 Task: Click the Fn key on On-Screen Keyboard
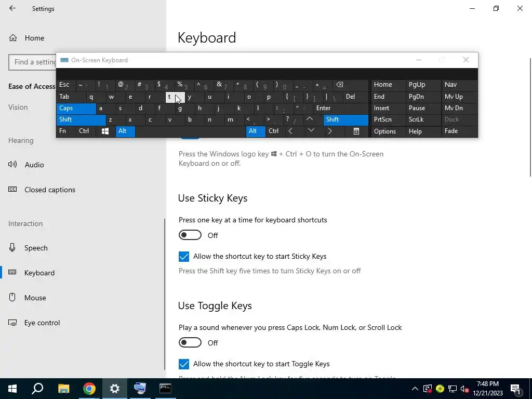point(66,131)
